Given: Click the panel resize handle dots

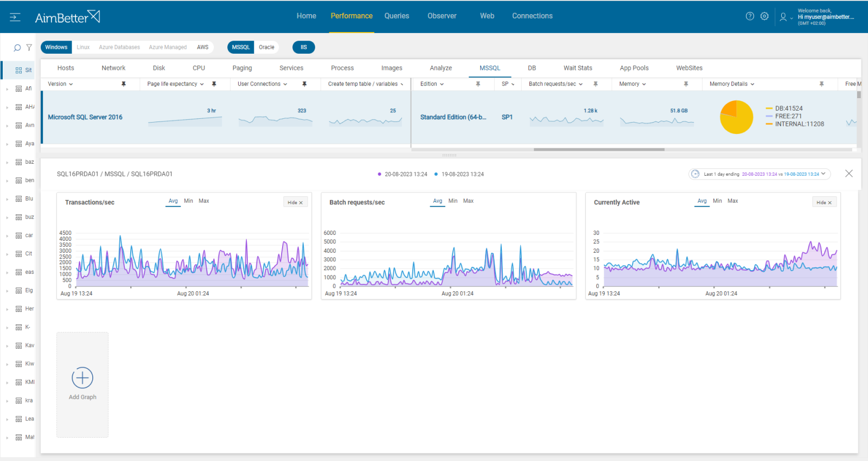Looking at the screenshot, I should [449, 155].
